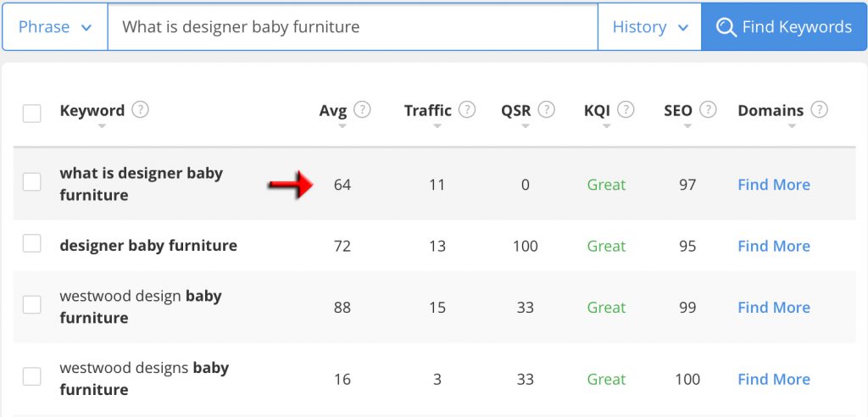Click keyword 'what is designer baby furniture'

(142, 184)
